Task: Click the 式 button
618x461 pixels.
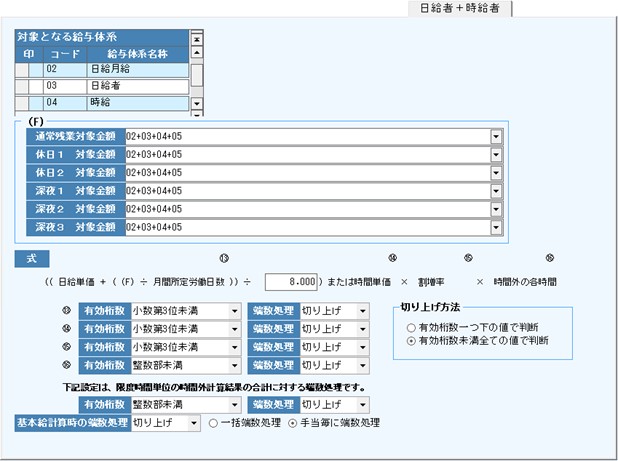Action: (31, 258)
